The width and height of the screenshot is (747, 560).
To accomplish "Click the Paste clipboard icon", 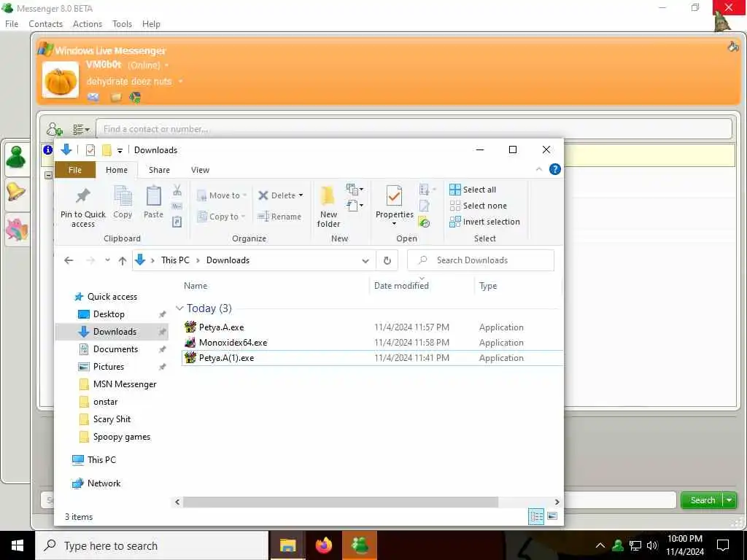I will click(x=153, y=195).
